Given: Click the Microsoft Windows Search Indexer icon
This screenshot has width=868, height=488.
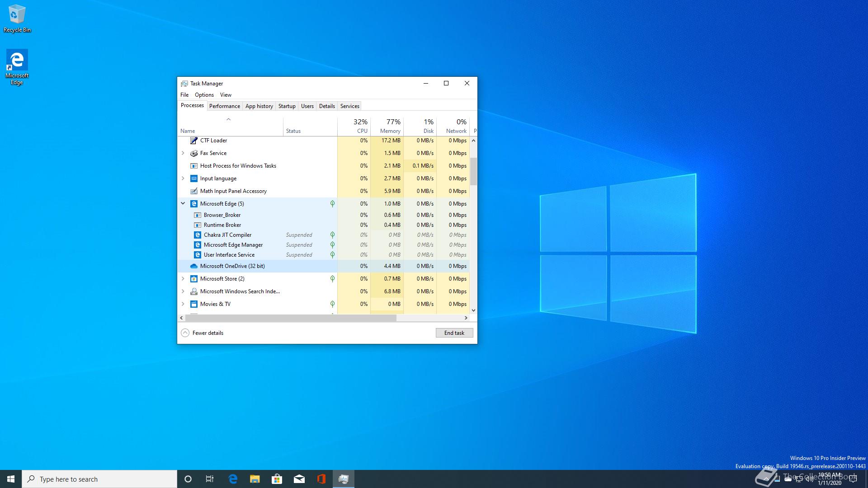Looking at the screenshot, I should click(193, 291).
